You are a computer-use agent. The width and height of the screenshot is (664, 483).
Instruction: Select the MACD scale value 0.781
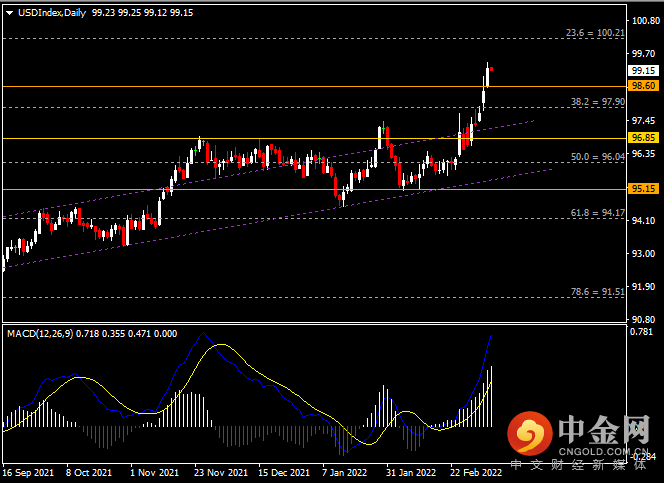tap(642, 332)
